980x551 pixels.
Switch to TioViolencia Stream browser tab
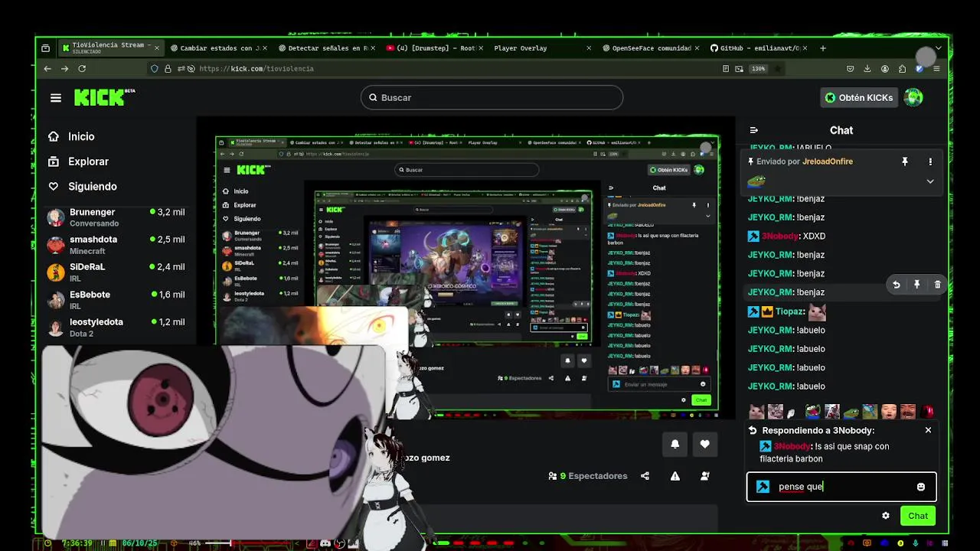click(x=112, y=47)
